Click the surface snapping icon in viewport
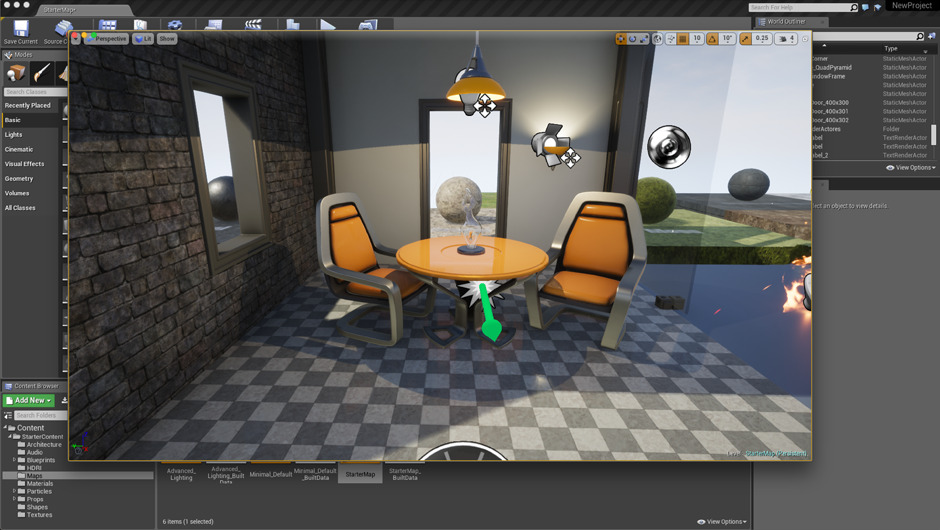Screen dimensions: 940x530 [x=671, y=38]
